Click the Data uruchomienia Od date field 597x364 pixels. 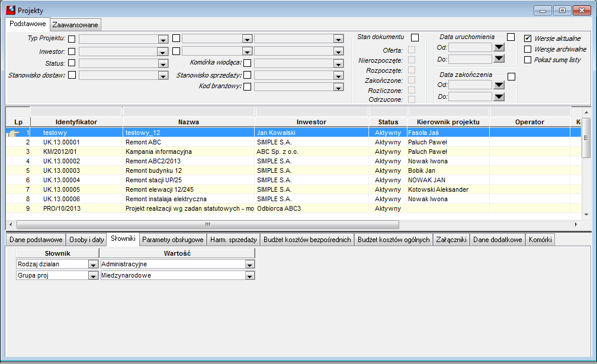pyautogui.click(x=470, y=47)
